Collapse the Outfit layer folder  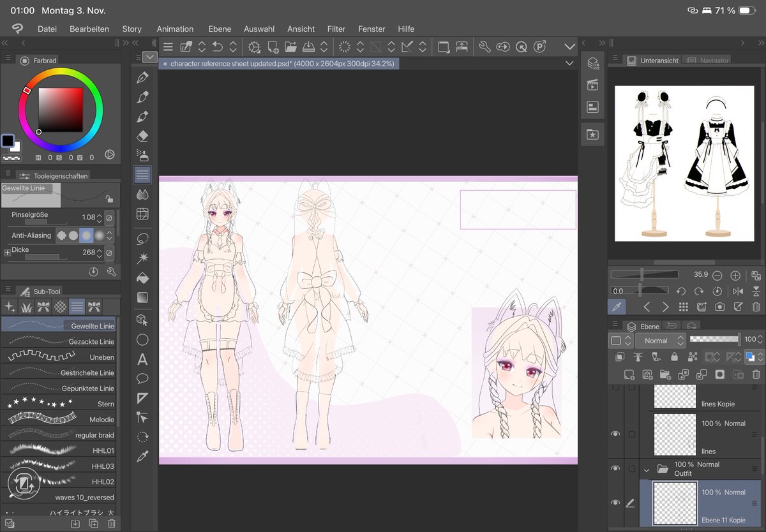pos(646,469)
